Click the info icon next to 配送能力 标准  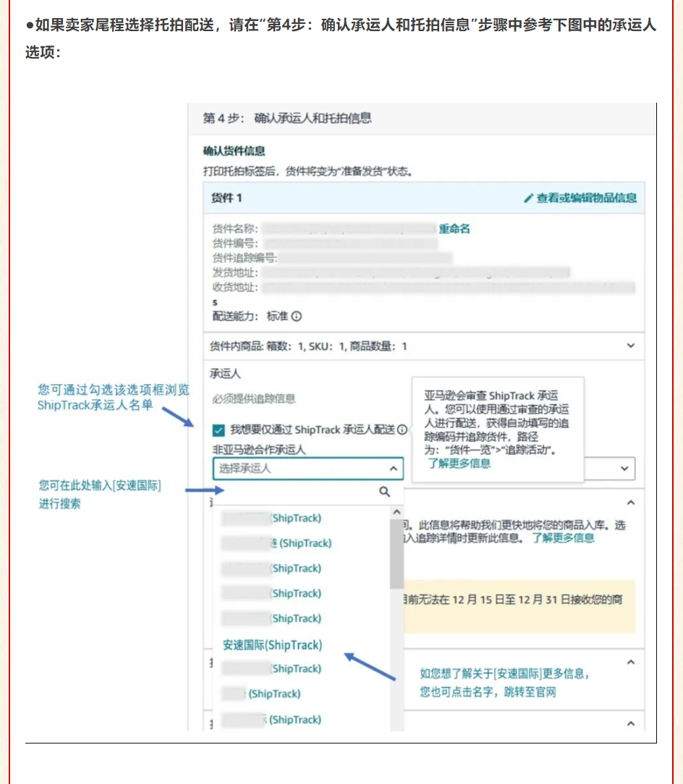click(x=295, y=317)
